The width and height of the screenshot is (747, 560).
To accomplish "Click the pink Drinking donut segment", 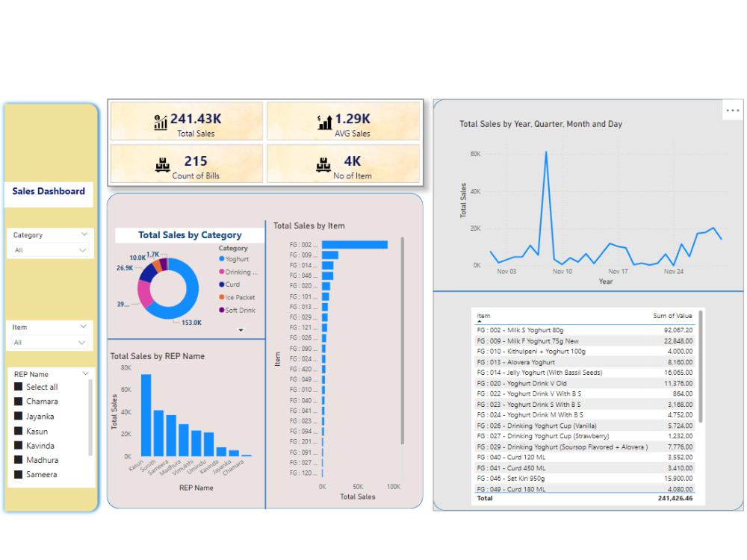I will point(145,293).
